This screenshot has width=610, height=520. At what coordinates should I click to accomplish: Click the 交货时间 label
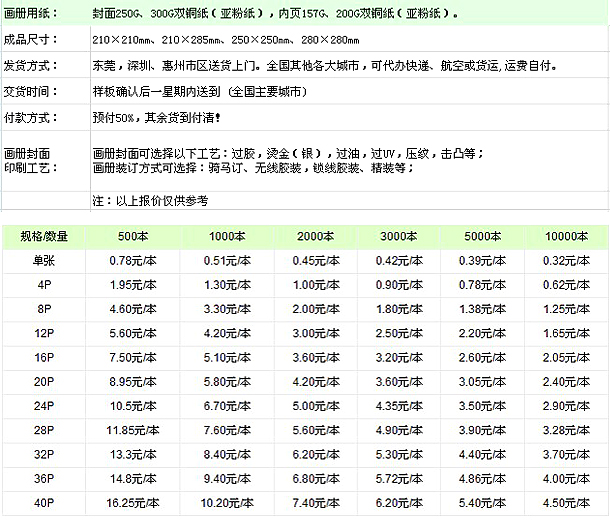pos(31,93)
